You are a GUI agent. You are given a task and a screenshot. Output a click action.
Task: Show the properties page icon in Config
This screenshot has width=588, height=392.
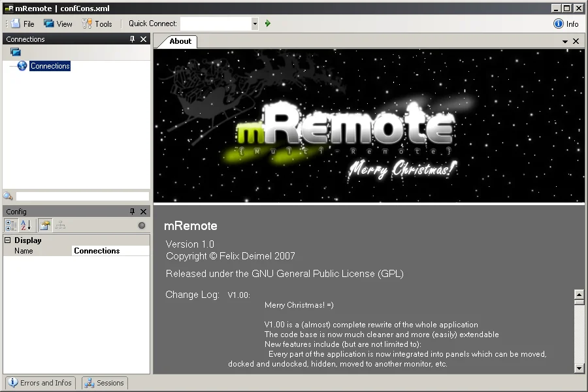coord(45,225)
